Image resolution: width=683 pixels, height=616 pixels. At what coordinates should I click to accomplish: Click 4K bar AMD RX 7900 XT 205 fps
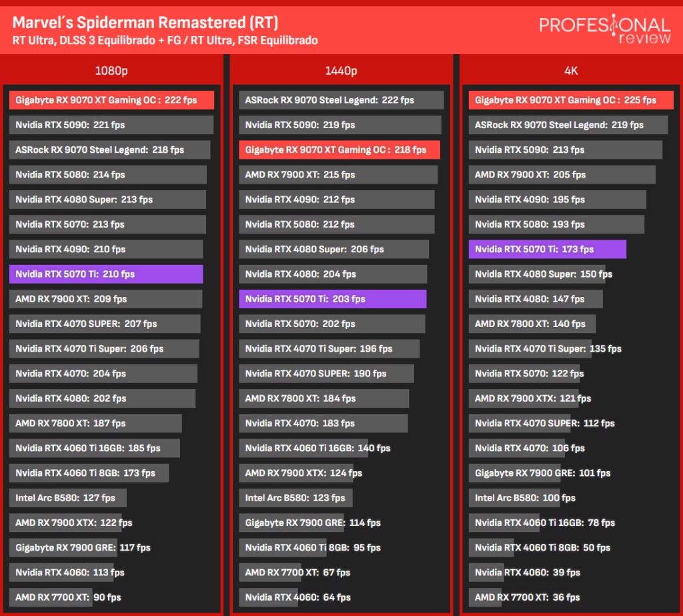click(x=562, y=175)
